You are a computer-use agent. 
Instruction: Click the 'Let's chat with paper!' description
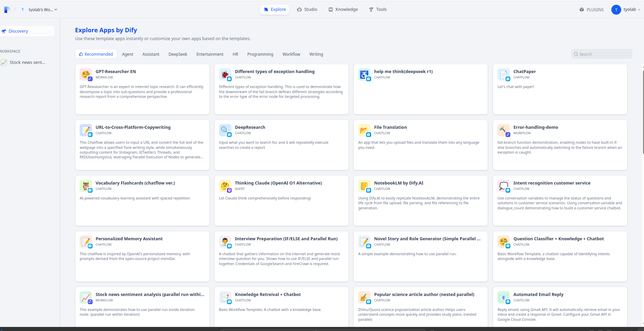coord(516,87)
